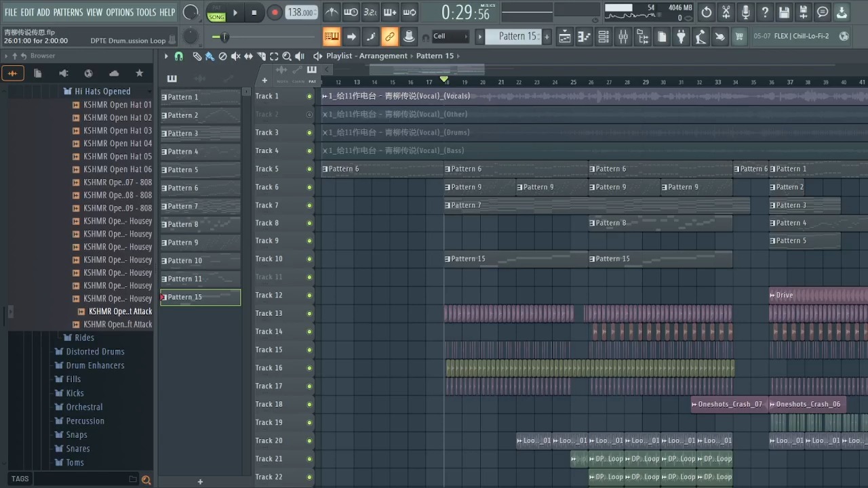The width and height of the screenshot is (868, 488).
Task: Select the Paint brush tool in Playlist
Action: (210, 56)
